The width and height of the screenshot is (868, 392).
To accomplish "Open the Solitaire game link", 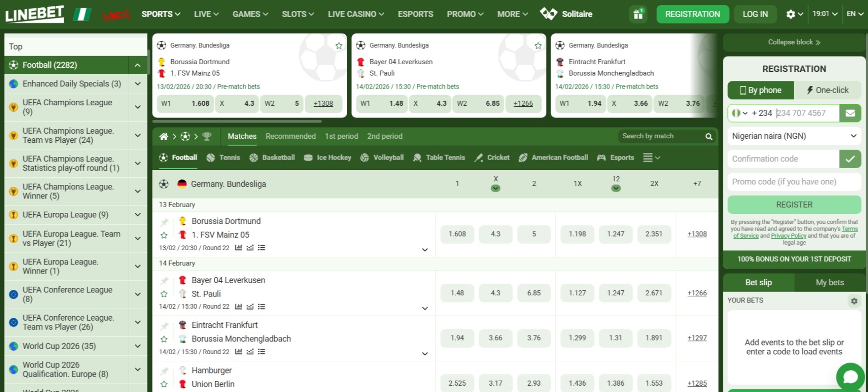I will pyautogui.click(x=566, y=14).
